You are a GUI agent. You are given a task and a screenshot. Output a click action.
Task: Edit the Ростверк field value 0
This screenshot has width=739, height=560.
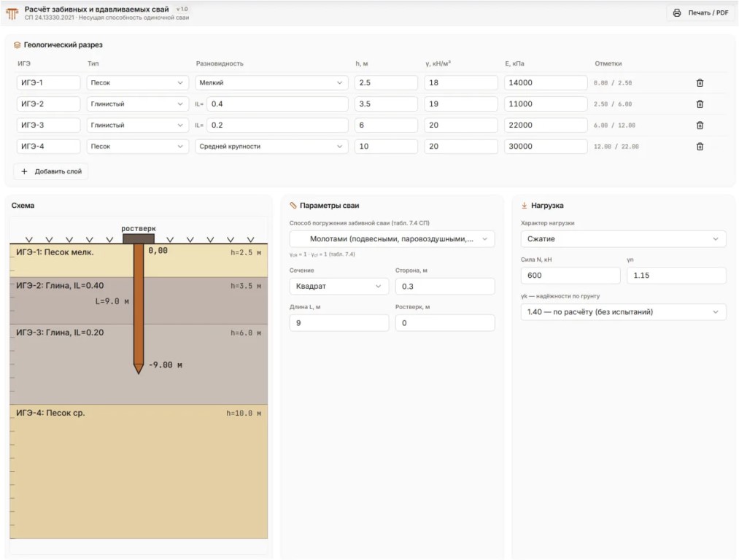pyautogui.click(x=445, y=322)
